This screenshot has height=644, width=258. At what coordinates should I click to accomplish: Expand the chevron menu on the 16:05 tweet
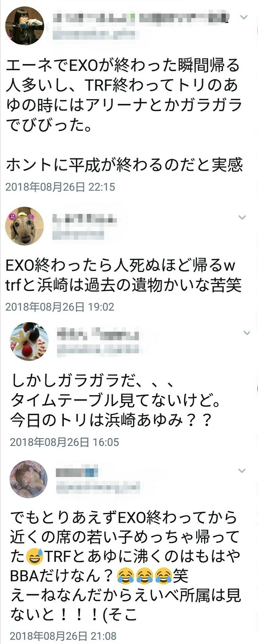(247, 333)
